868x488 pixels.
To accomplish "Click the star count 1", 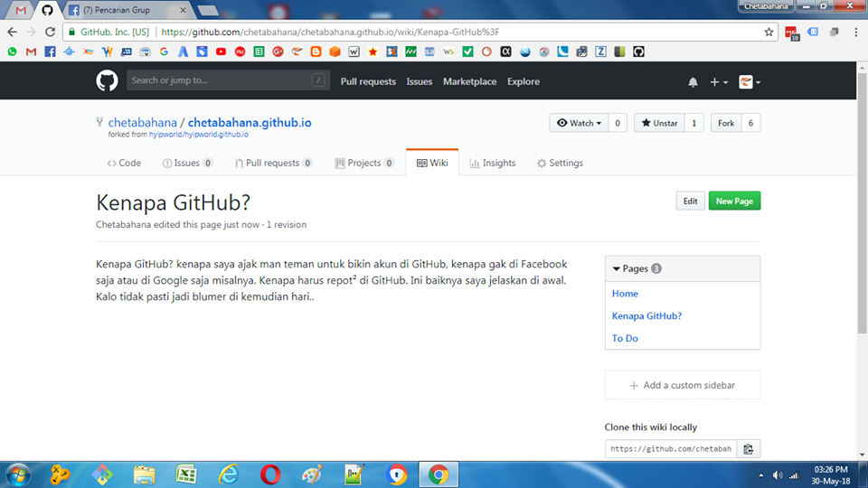I will pos(693,123).
